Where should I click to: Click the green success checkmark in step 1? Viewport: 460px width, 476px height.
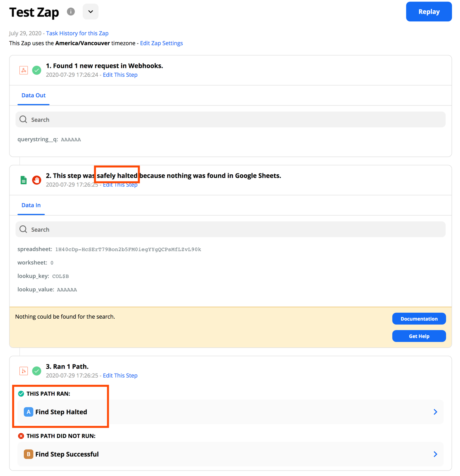pos(37,70)
